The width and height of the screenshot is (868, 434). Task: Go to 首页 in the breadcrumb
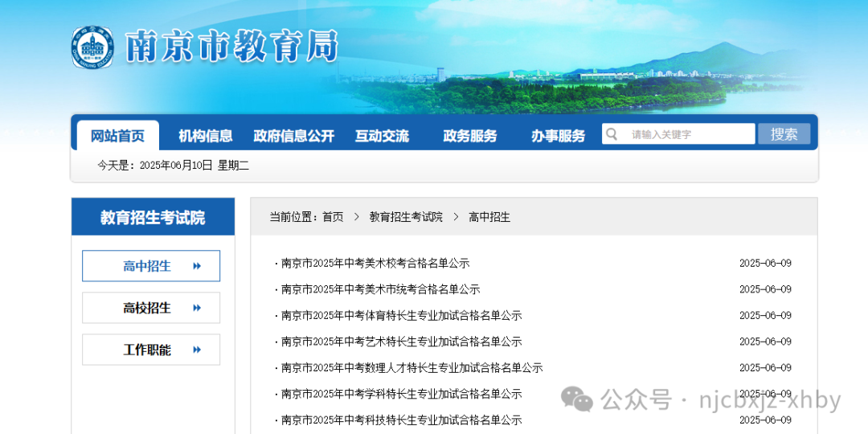tap(333, 217)
